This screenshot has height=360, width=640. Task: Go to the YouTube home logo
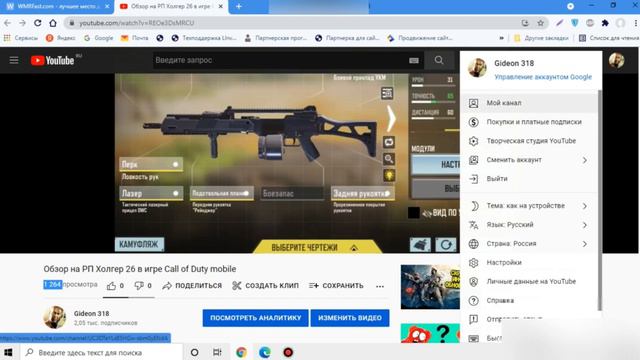[x=53, y=60]
